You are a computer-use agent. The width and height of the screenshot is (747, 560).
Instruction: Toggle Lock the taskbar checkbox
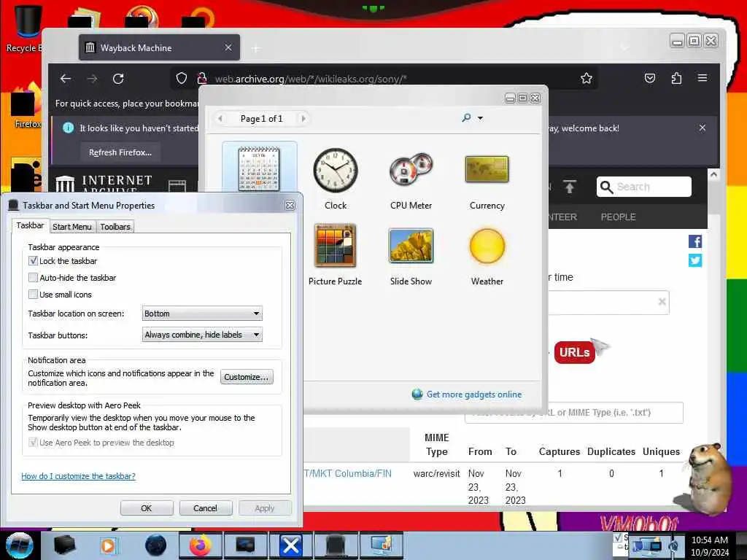(33, 261)
